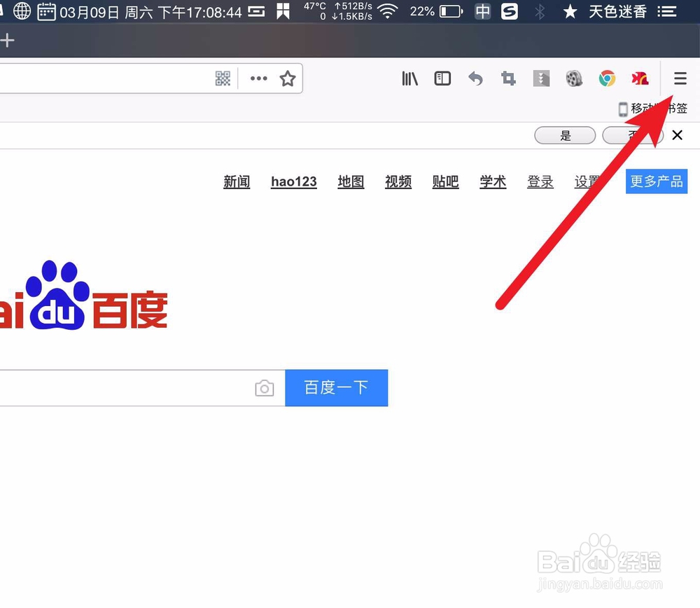700x608 pixels.
Task: Open the 贴吧 link
Action: [445, 181]
